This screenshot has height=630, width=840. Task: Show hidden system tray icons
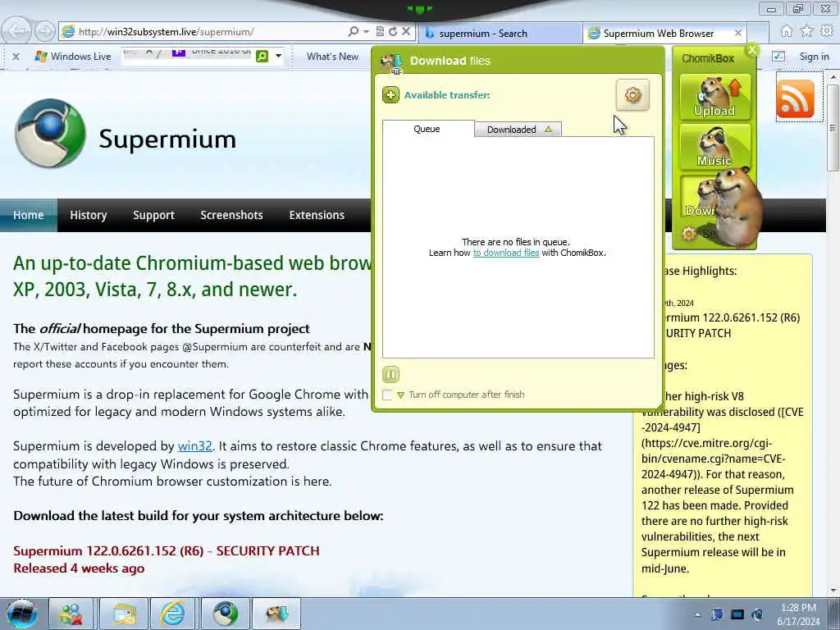coord(697,614)
